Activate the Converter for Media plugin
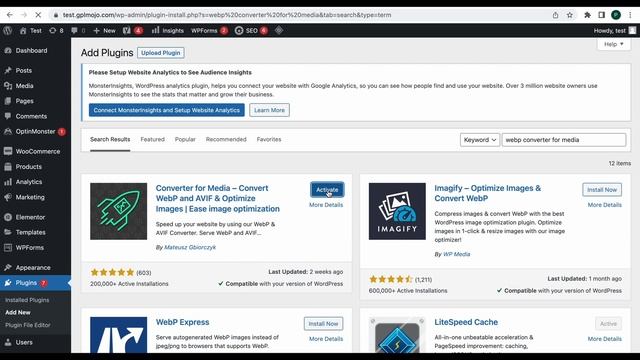The height and width of the screenshot is (360, 640). click(327, 189)
